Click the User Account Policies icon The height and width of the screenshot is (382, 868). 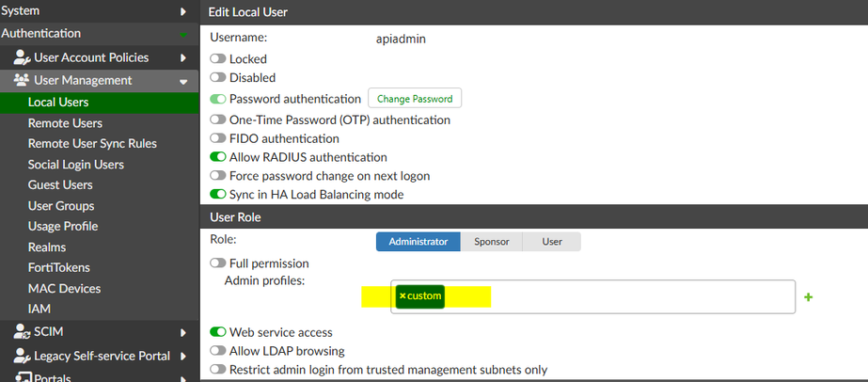coord(22,57)
